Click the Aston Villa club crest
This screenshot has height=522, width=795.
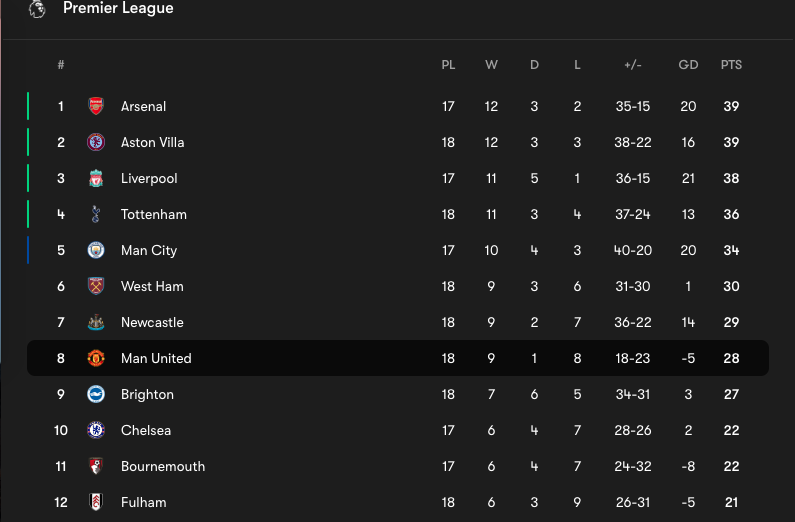pyautogui.click(x=96, y=142)
